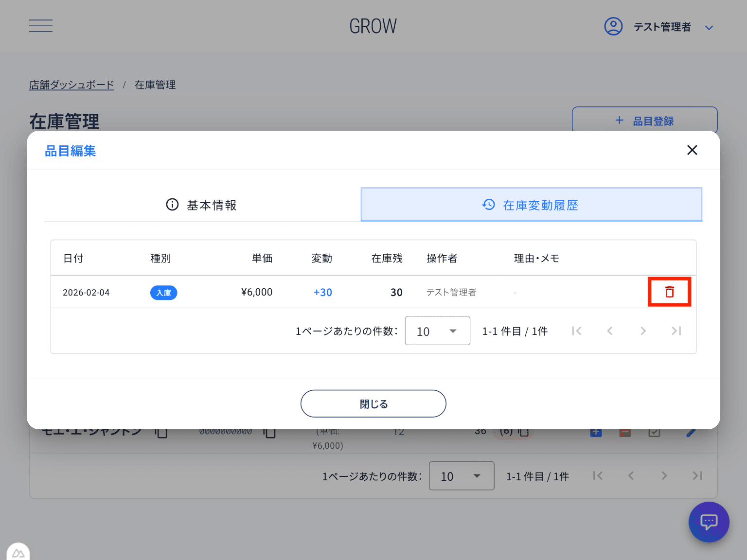Viewport: 747px width, 560px height.
Task: Switch to the 基本情報 tab
Action: pos(202,205)
